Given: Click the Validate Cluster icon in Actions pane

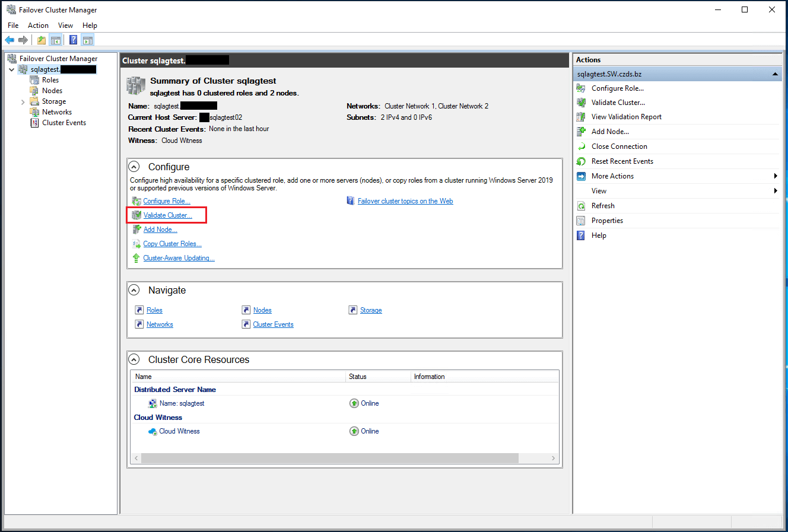Looking at the screenshot, I should (581, 103).
